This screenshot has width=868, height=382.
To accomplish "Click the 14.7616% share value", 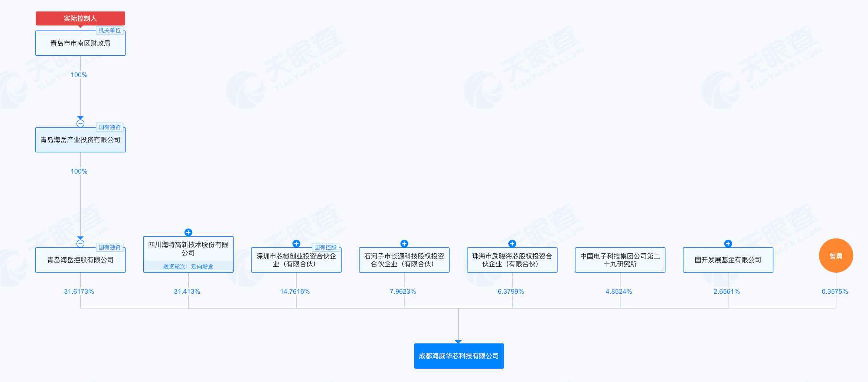I will [x=295, y=292].
